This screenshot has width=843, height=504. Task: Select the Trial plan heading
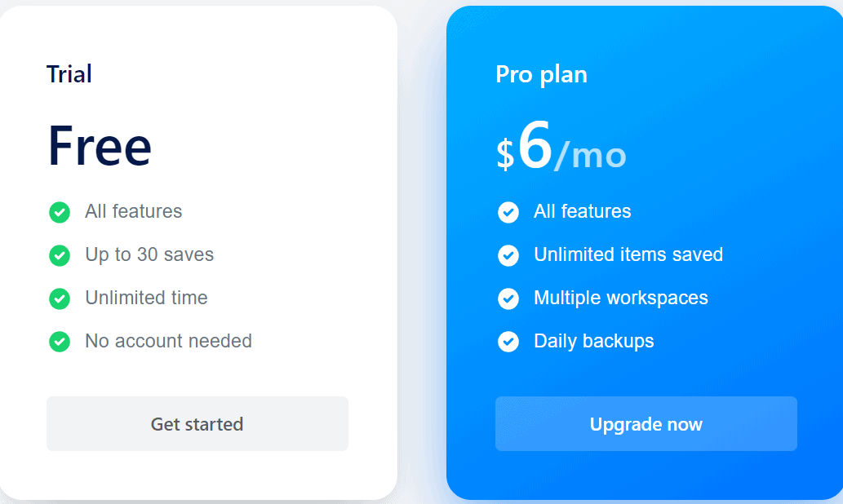tap(69, 74)
